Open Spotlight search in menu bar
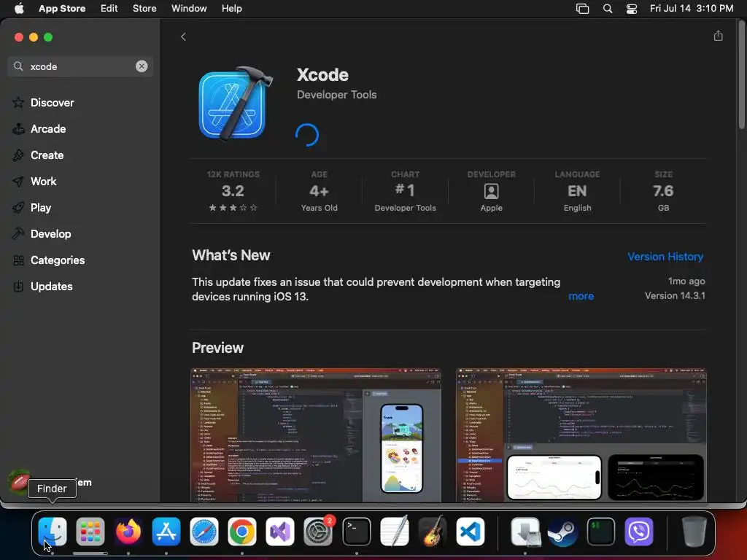This screenshot has height=560, width=747. (x=608, y=9)
